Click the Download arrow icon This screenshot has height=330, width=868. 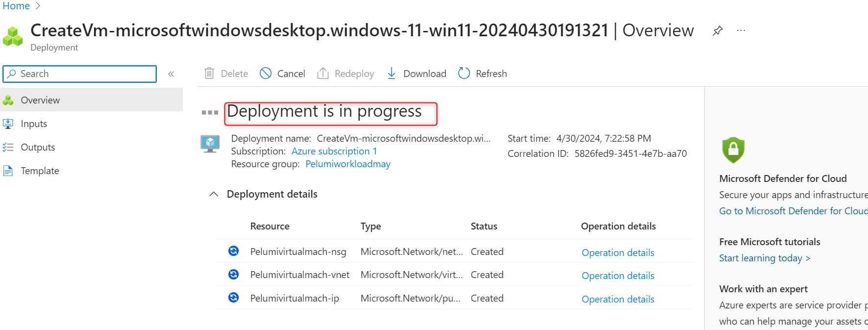point(392,74)
